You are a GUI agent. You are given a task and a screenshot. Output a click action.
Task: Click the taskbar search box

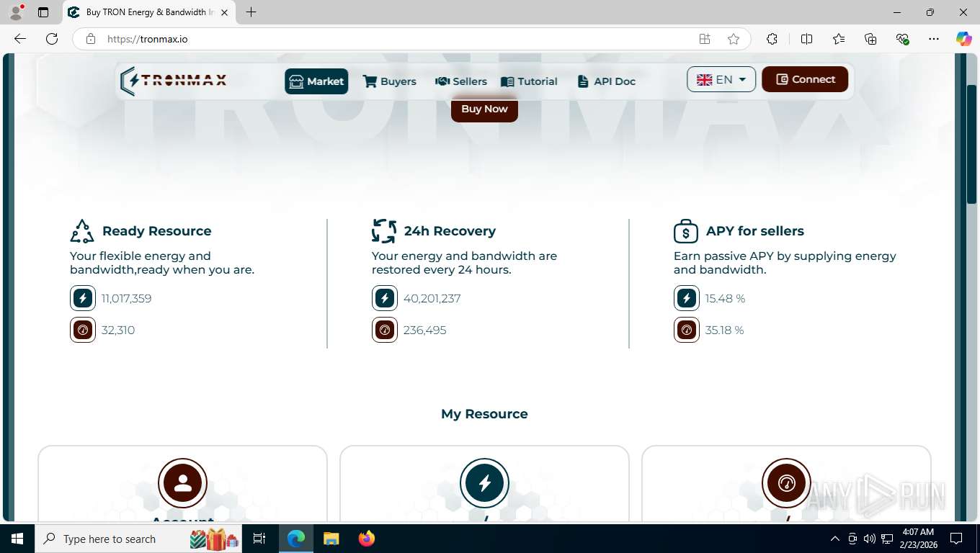139,539
